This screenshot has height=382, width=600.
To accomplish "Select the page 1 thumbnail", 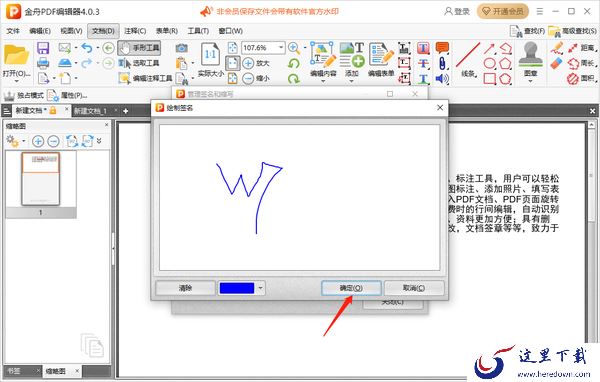I will click(x=41, y=179).
